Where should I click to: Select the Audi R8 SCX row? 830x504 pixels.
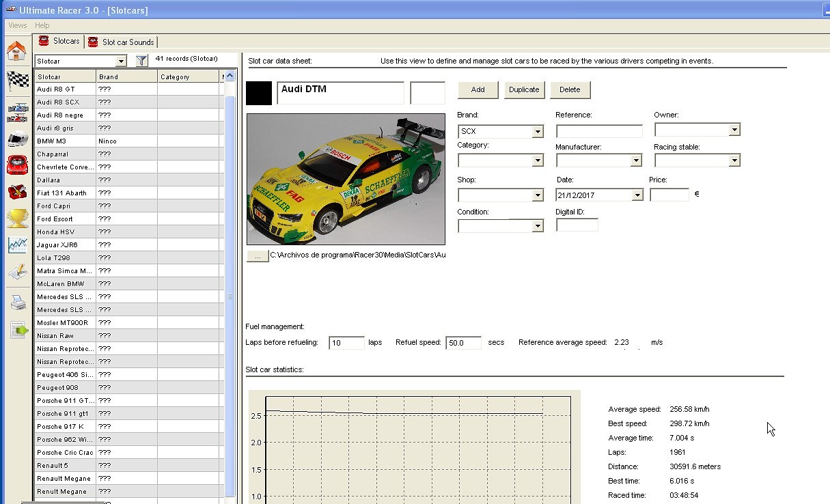[x=129, y=102]
